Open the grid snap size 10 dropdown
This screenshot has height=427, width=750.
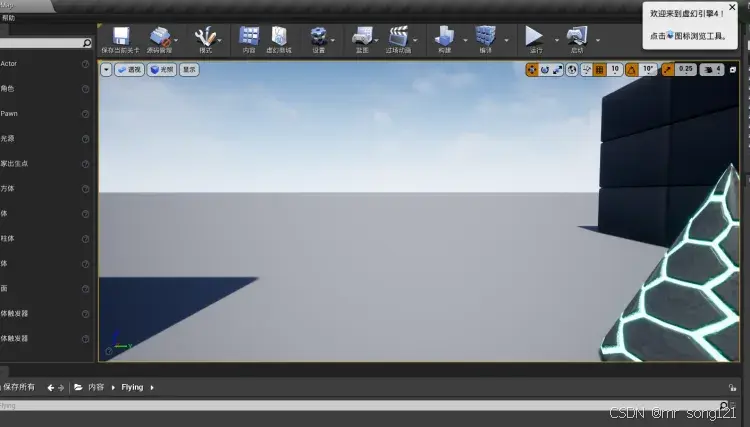[615, 70]
